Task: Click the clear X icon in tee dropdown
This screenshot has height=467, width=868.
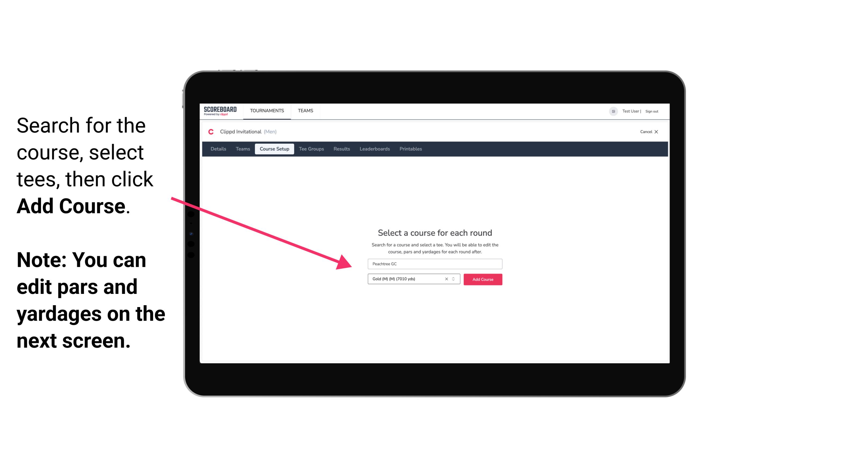Action: tap(446, 279)
